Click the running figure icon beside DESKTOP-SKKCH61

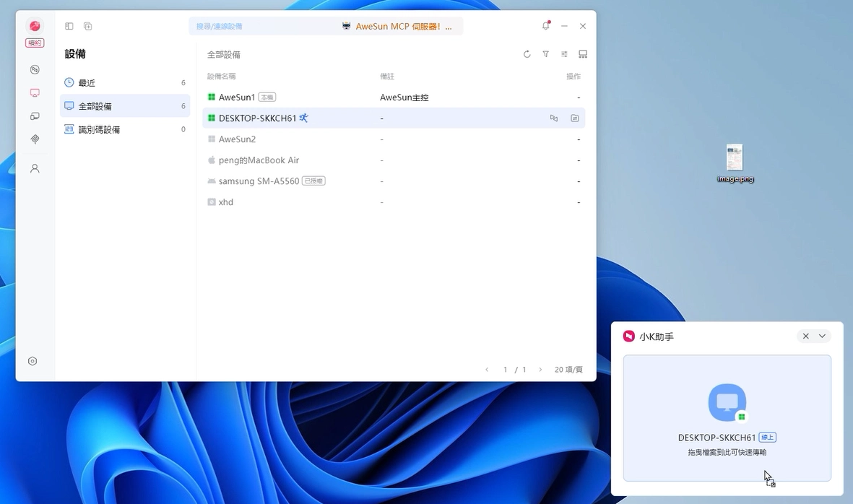coord(303,118)
